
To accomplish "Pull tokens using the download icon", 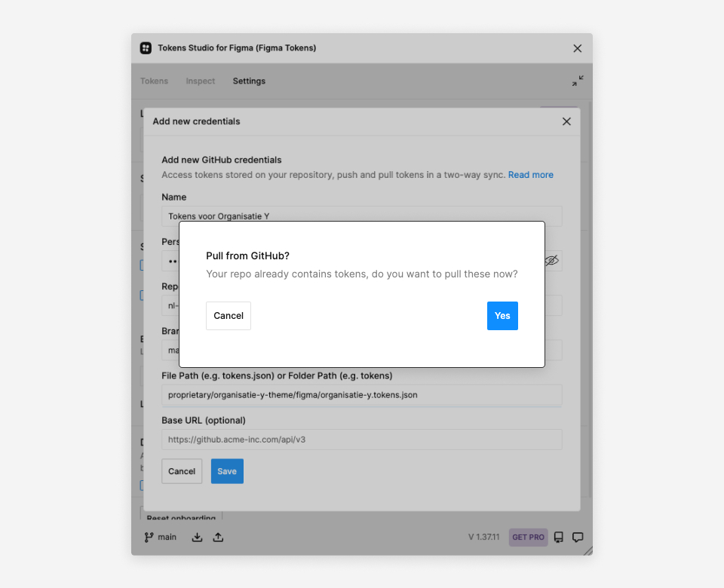I will [197, 537].
